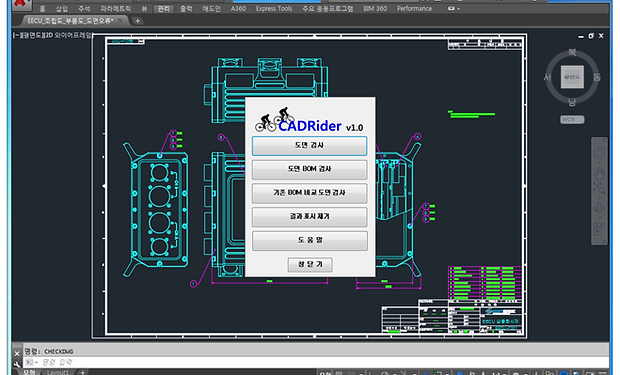Minimize the drawing viewport window
Image resolution: width=620 pixels, height=375 pixels.
tap(581, 36)
